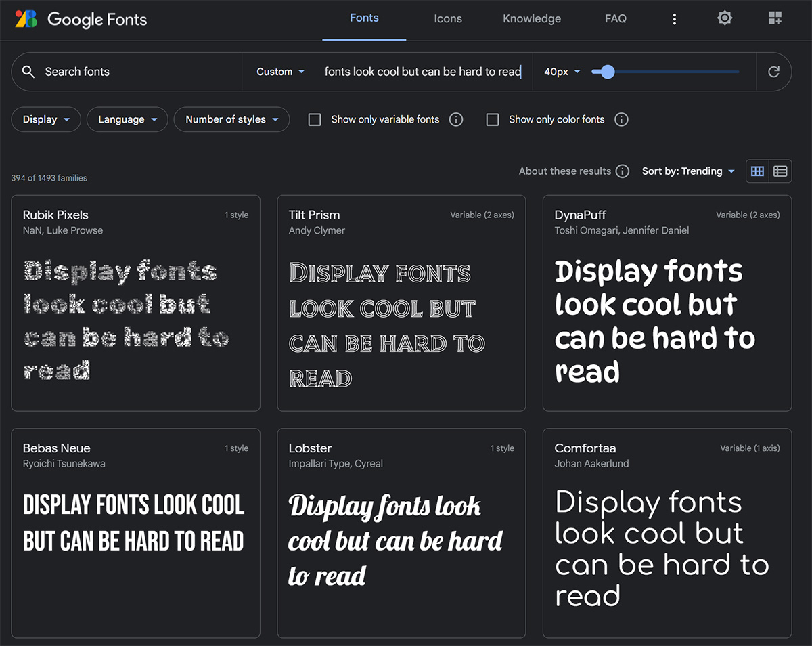Adjust the font size slider handle

click(x=608, y=72)
